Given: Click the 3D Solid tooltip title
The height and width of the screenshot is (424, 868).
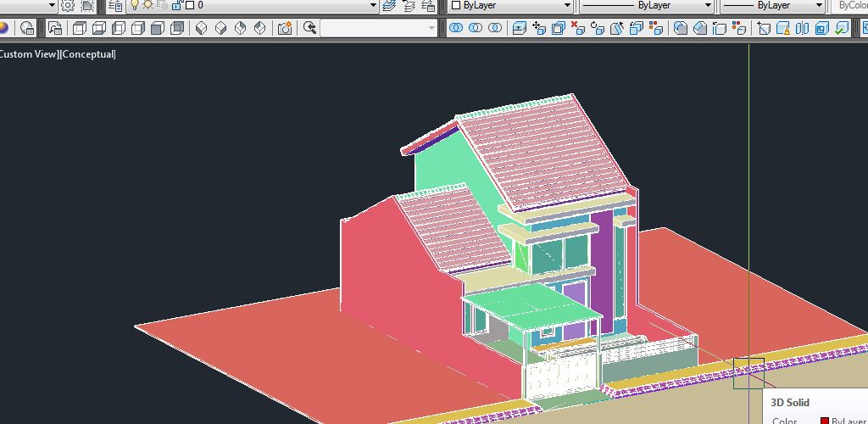Looking at the screenshot, I should (x=790, y=403).
